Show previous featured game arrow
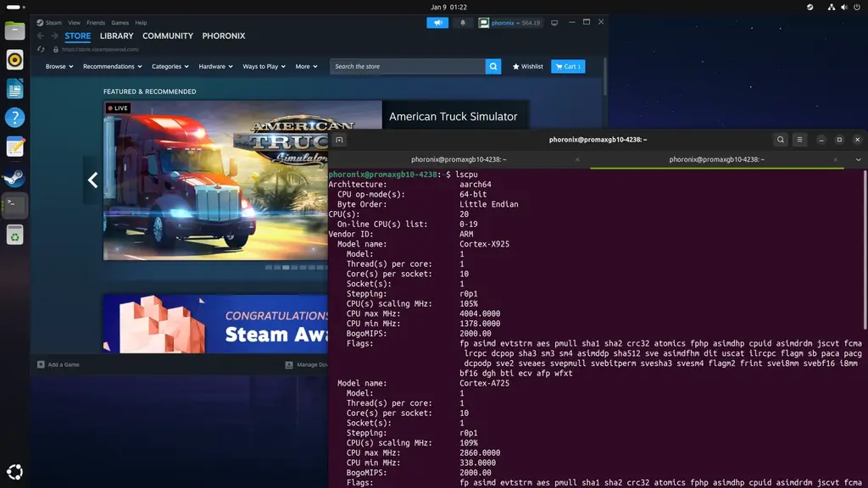 point(92,180)
